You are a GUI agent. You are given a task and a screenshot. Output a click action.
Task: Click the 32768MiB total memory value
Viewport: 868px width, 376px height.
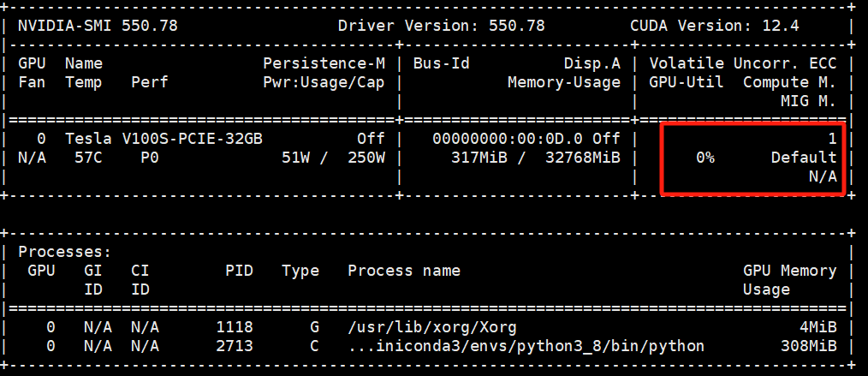(x=583, y=158)
